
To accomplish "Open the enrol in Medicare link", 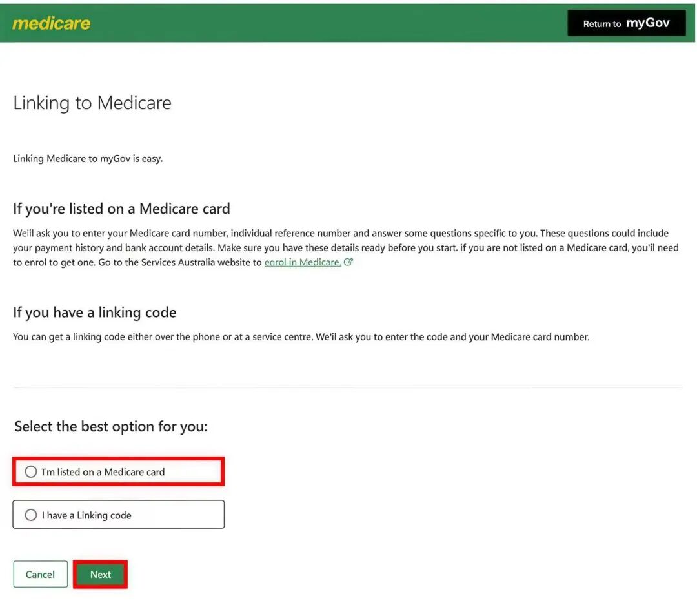I will pyautogui.click(x=302, y=262).
